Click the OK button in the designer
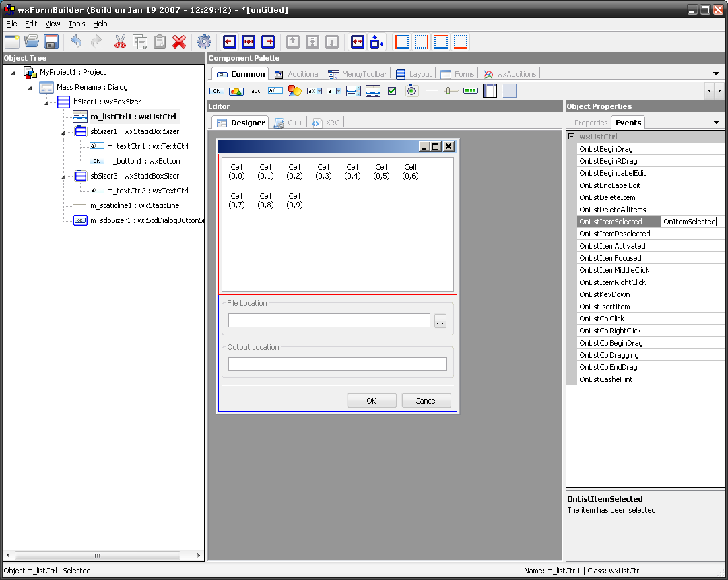This screenshot has height=580, width=728. 371,401
